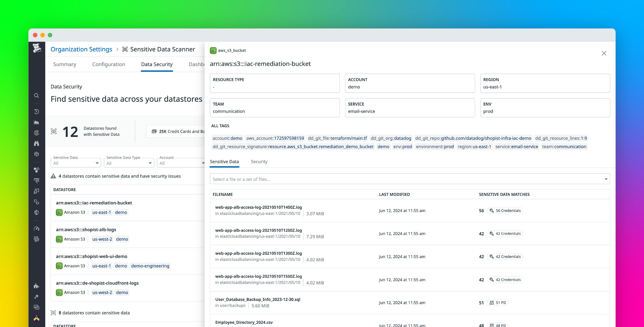Open the service map link icon in the sidebar
The height and width of the screenshot is (327, 644).
36,202
